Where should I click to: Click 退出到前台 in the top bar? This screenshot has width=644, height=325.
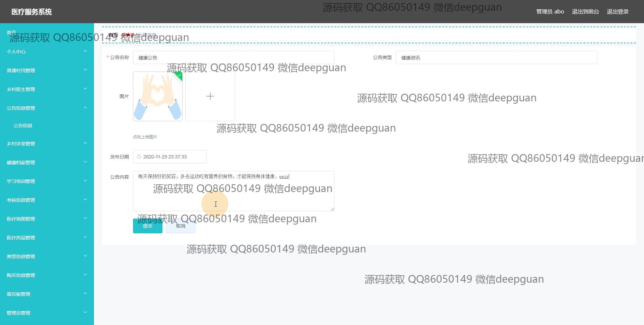[585, 12]
